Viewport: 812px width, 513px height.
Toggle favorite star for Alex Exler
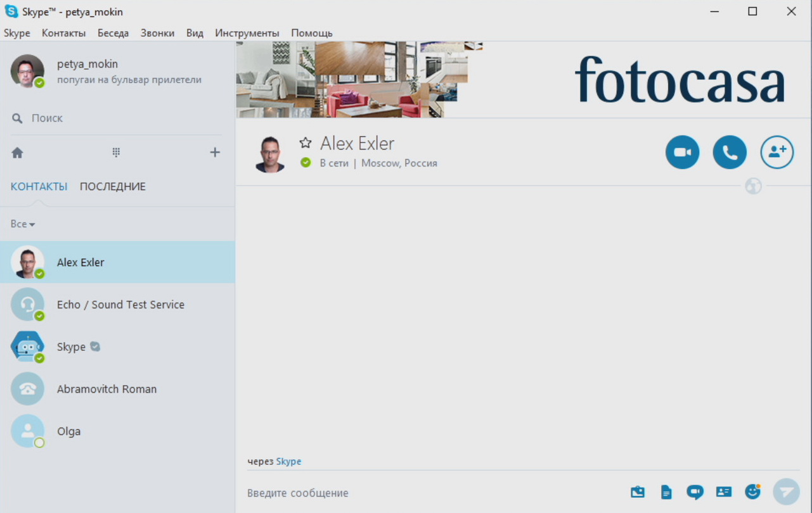(x=306, y=143)
